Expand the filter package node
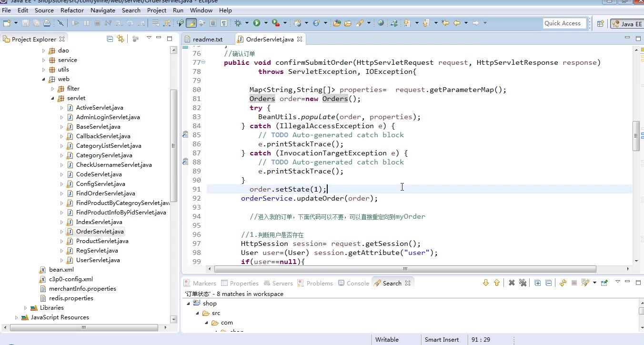Viewport: 644px width, 345px height. pos(53,89)
